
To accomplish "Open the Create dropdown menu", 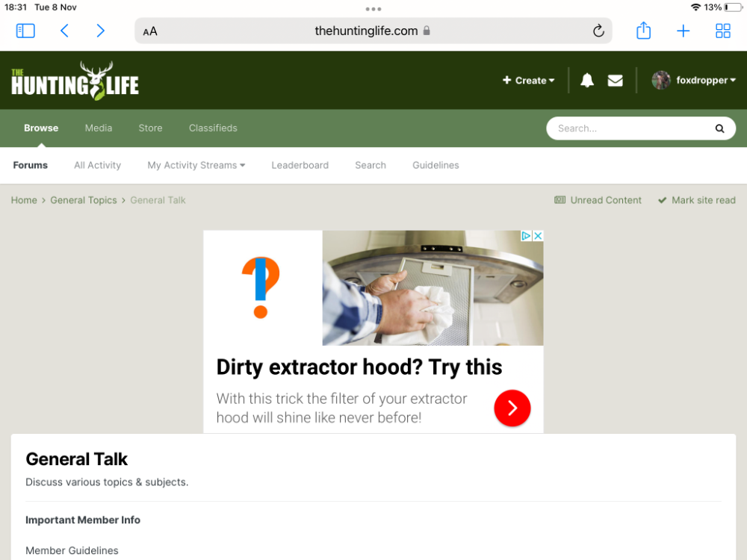I will pyautogui.click(x=529, y=81).
